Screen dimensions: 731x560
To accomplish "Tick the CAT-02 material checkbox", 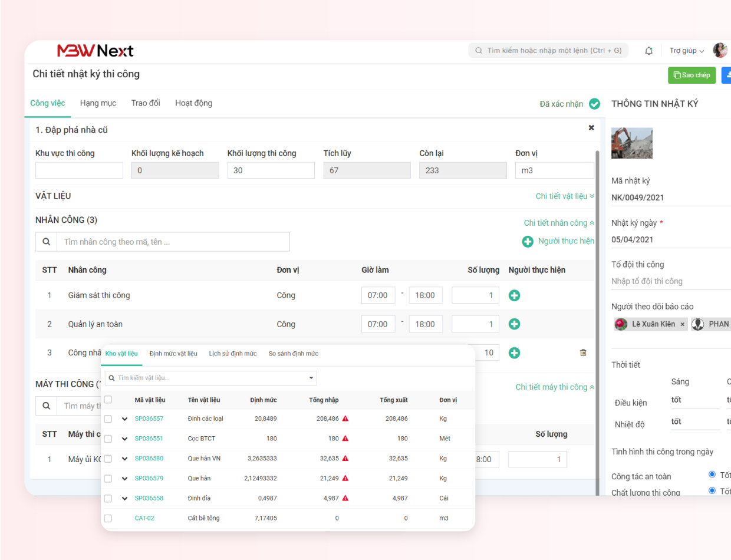I will 108,518.
